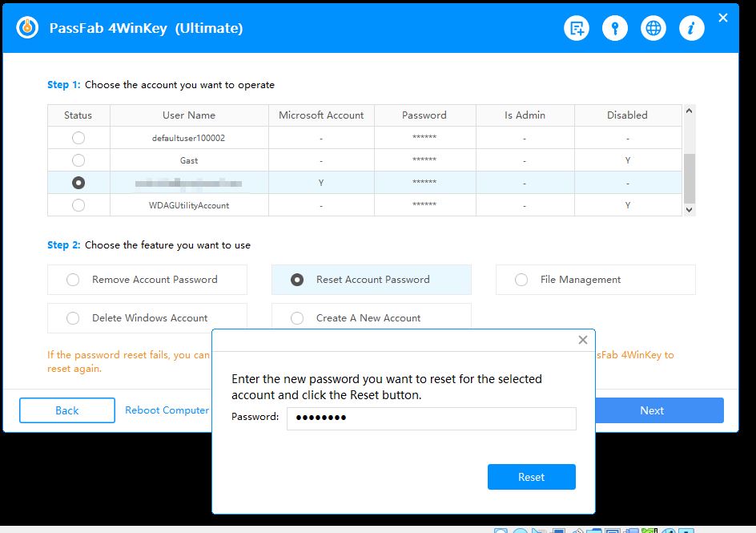Choose Create A New Account option
This screenshot has width=756, height=533.
372,317
